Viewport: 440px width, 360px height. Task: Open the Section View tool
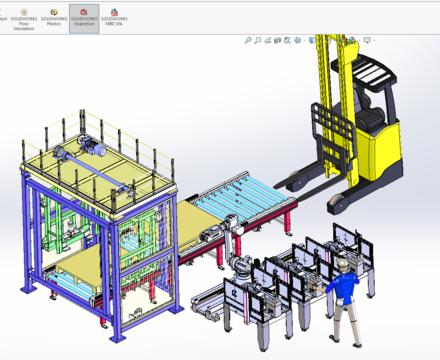pyautogui.click(x=277, y=41)
